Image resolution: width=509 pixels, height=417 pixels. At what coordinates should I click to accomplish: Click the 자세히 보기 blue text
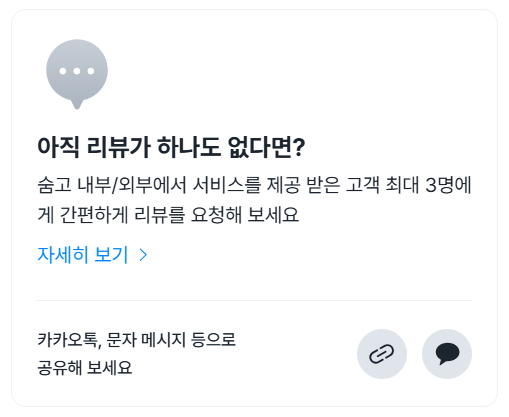pos(83,255)
